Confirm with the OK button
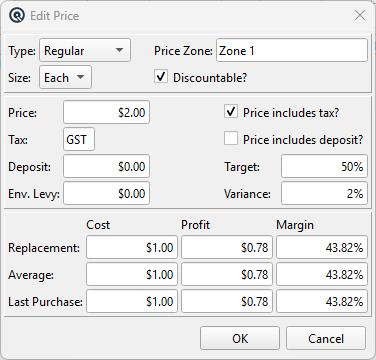376x360 pixels. tap(240, 338)
